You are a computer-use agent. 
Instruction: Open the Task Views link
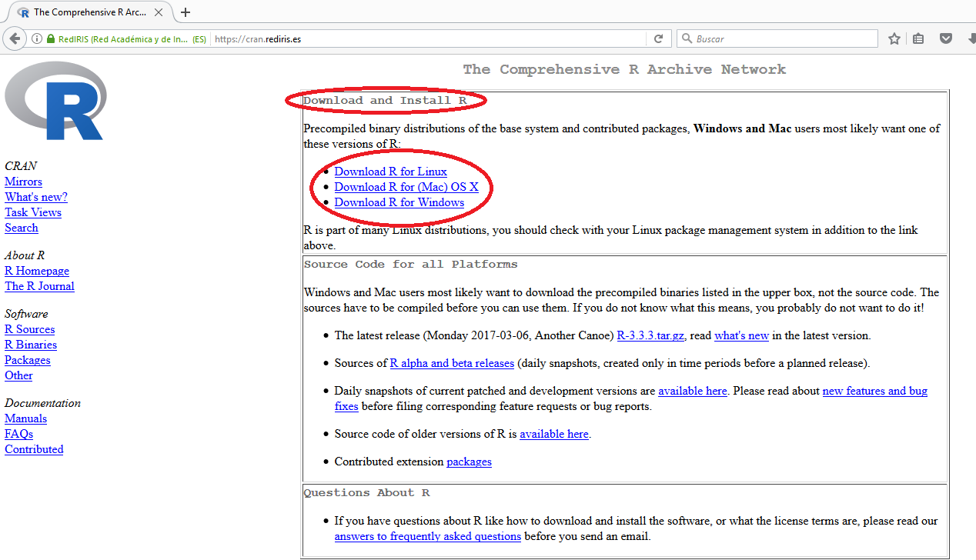(33, 212)
